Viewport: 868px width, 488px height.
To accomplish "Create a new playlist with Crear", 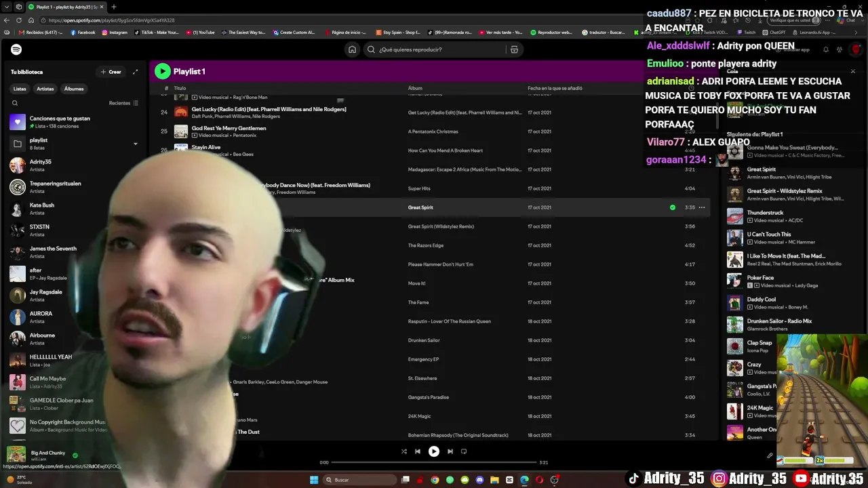I will (111, 72).
